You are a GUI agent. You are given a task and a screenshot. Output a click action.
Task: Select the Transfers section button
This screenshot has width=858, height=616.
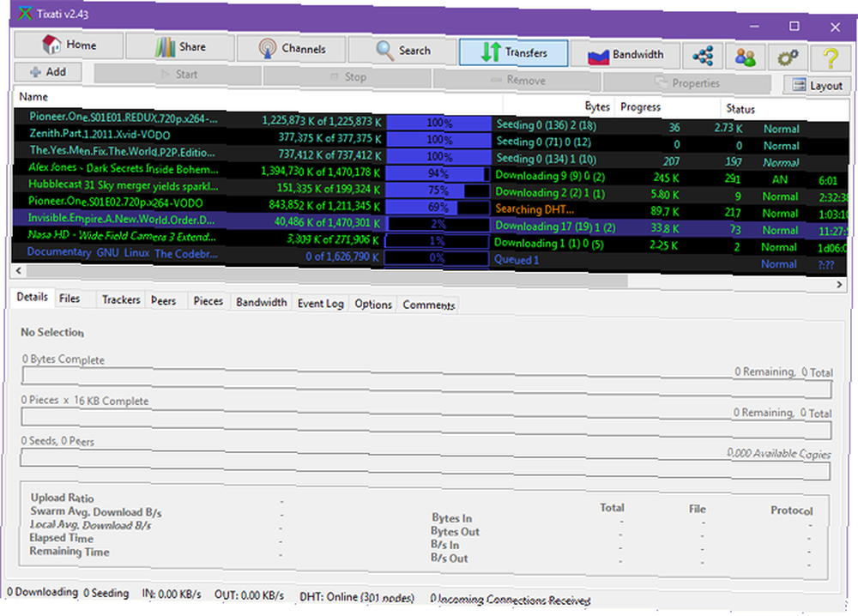coord(513,52)
